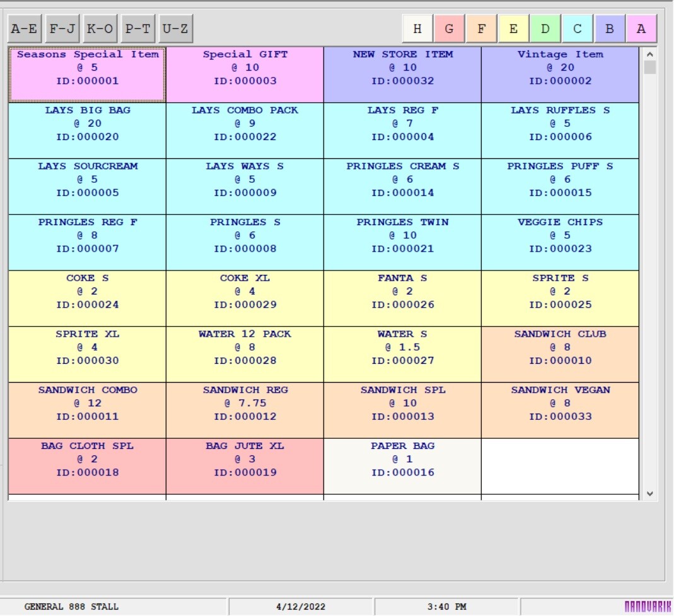Select the white H category button

tap(417, 29)
